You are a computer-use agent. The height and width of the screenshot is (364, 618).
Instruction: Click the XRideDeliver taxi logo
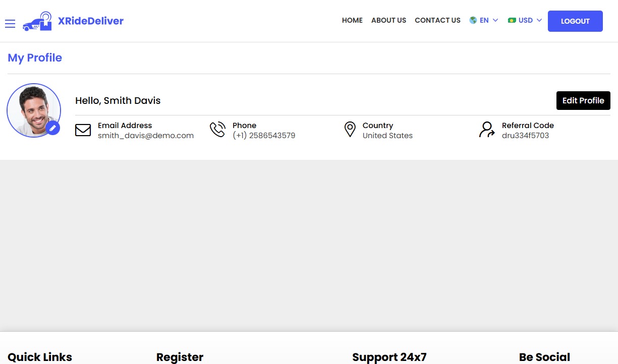37,22
